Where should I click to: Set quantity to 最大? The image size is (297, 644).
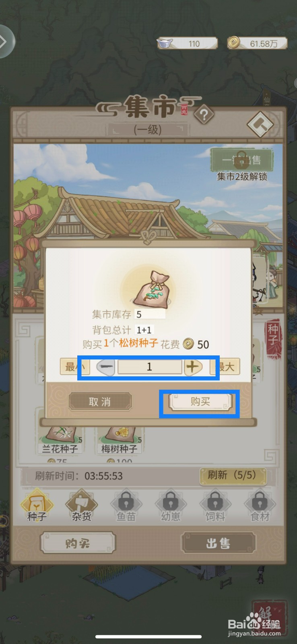[x=225, y=367]
